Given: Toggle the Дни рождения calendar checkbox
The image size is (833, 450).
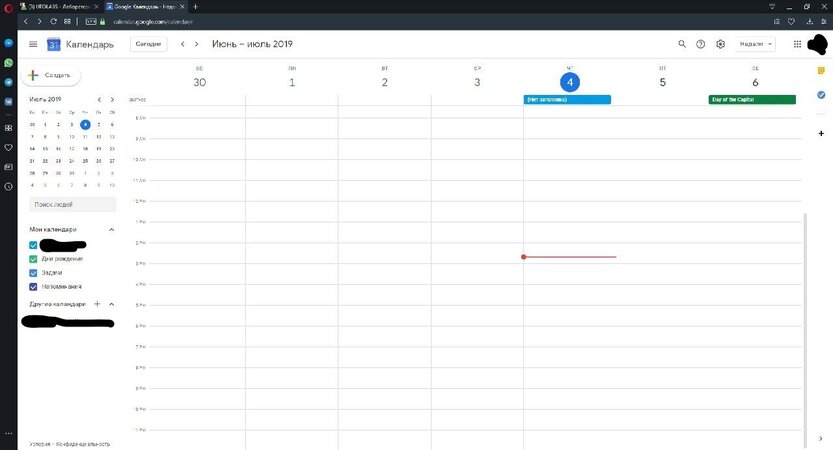Looking at the screenshot, I should (x=34, y=259).
